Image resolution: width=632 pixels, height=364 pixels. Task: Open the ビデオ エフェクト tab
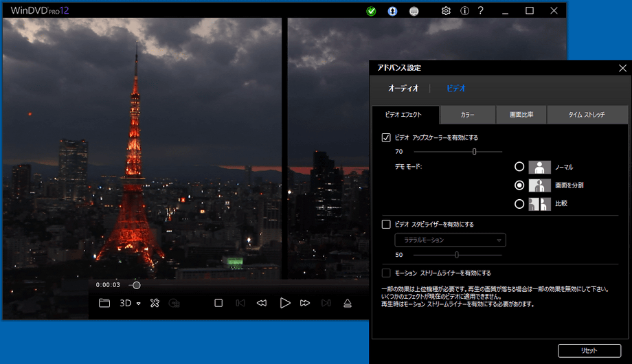click(405, 115)
